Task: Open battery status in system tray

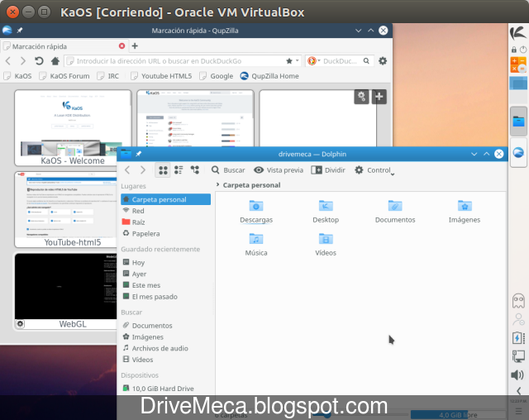Action: (518, 337)
